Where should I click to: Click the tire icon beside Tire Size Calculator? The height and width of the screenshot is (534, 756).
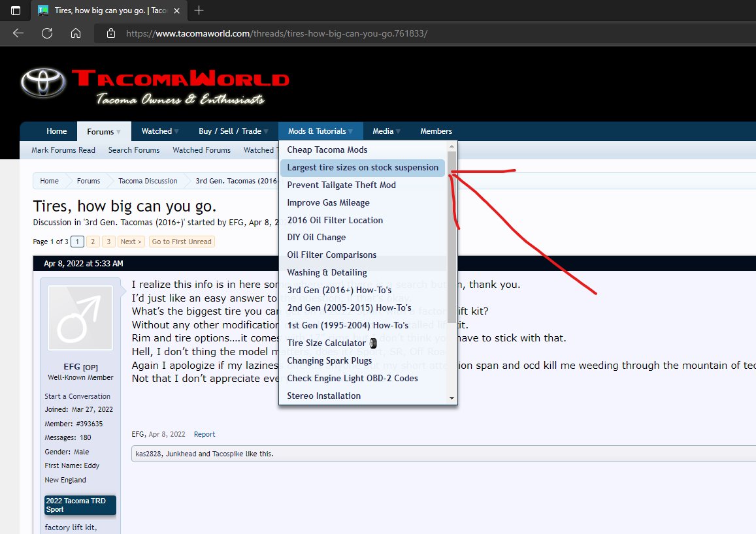point(373,343)
